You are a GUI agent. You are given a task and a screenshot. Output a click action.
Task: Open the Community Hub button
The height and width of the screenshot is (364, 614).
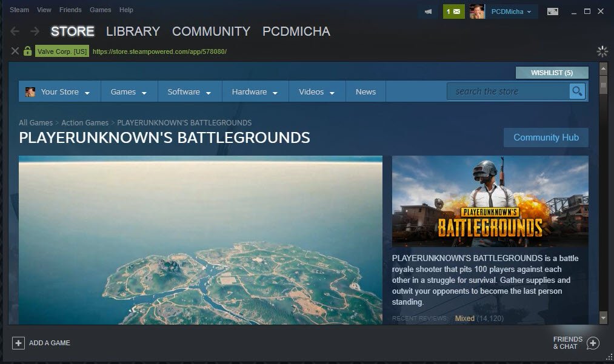pos(546,137)
